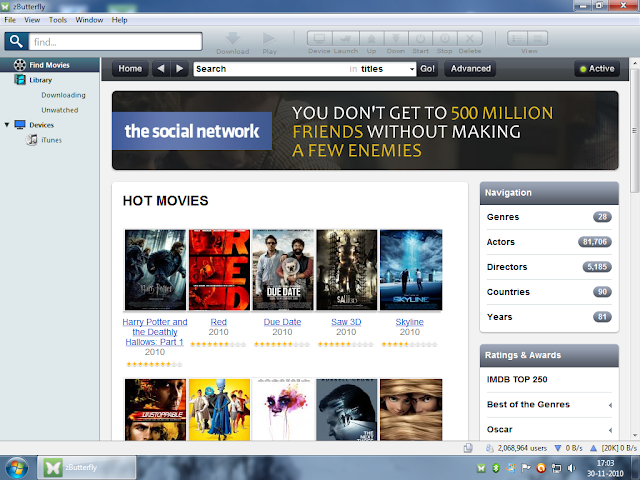Go to the Home page

130,69
